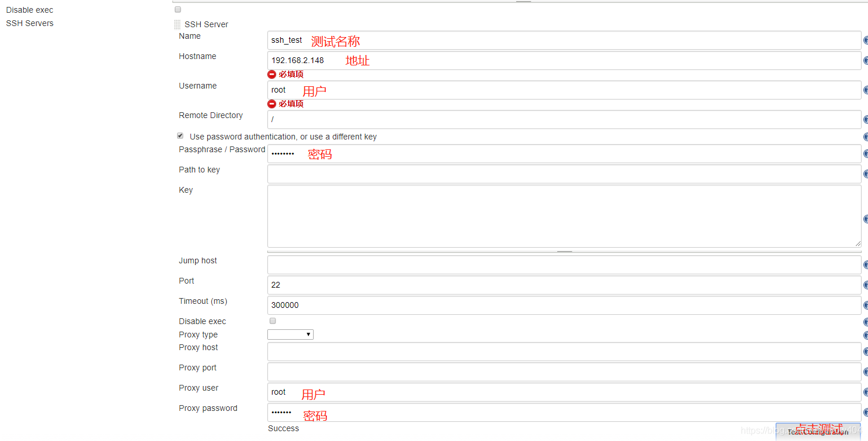Uncheck Use password authentication checkbox
The height and width of the screenshot is (441, 868).
point(180,136)
